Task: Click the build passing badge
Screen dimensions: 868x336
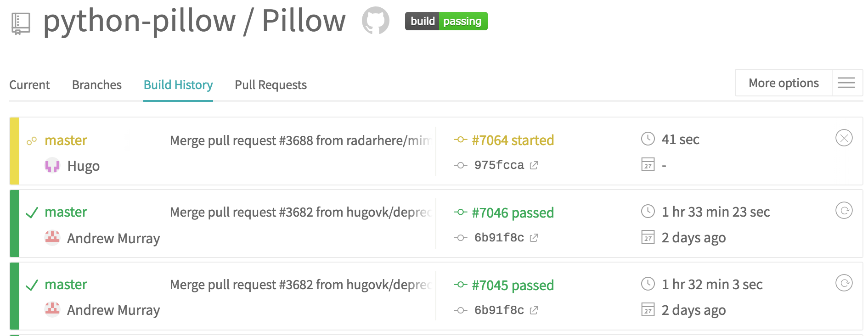Action: pyautogui.click(x=445, y=21)
